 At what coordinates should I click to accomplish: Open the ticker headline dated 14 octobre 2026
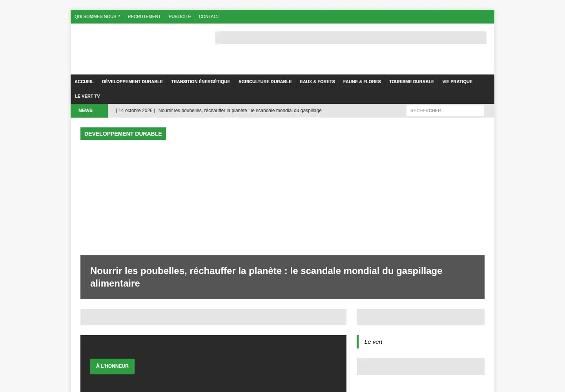pos(219,111)
